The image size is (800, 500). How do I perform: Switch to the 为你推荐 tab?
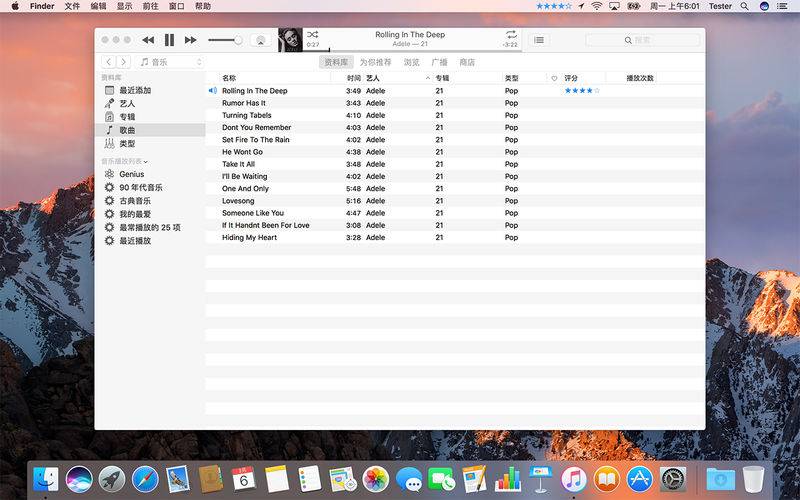point(375,62)
